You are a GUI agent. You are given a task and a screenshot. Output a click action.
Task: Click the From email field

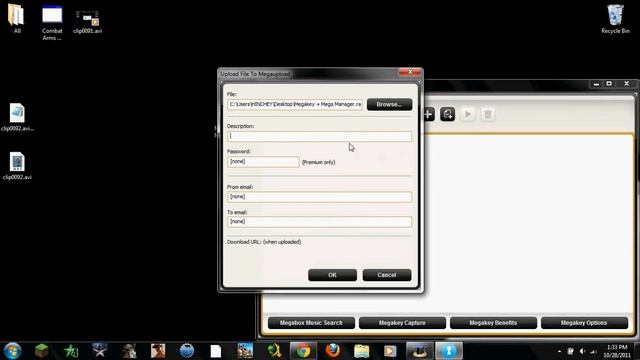(320, 197)
